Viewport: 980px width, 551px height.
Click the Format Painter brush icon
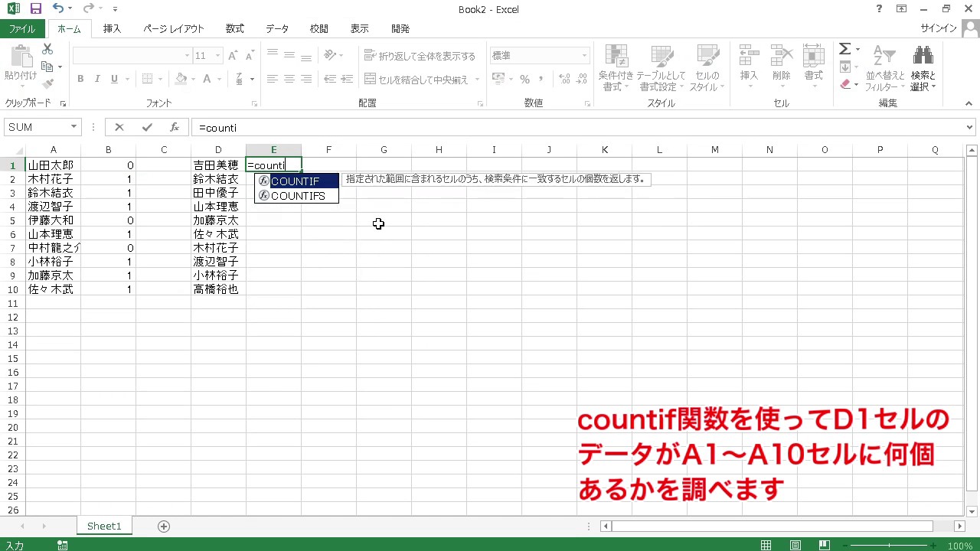[x=47, y=84]
